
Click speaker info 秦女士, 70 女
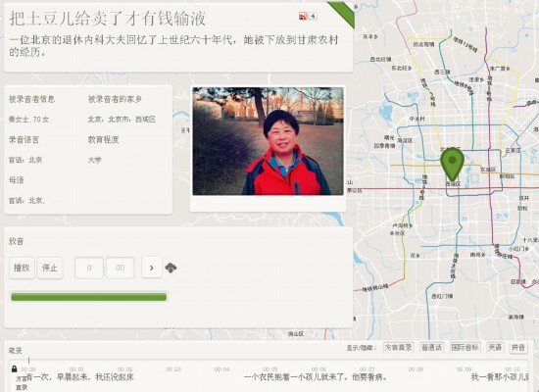(x=28, y=120)
